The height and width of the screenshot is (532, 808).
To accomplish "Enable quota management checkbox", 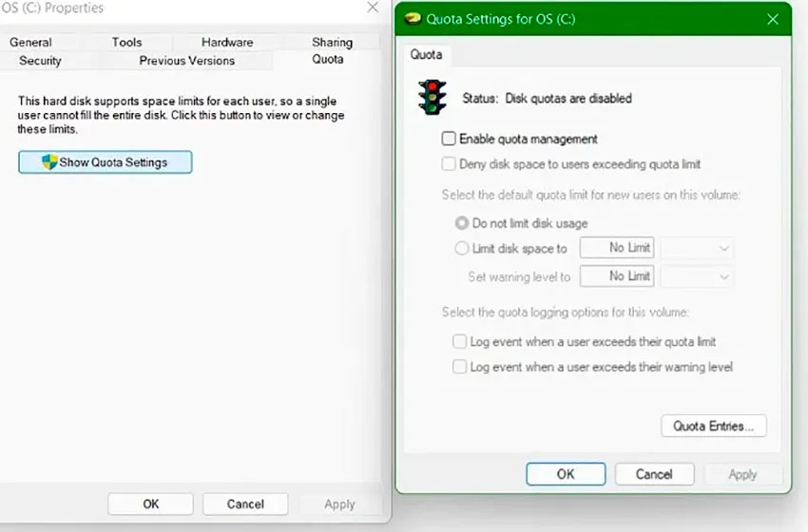I will click(x=449, y=139).
